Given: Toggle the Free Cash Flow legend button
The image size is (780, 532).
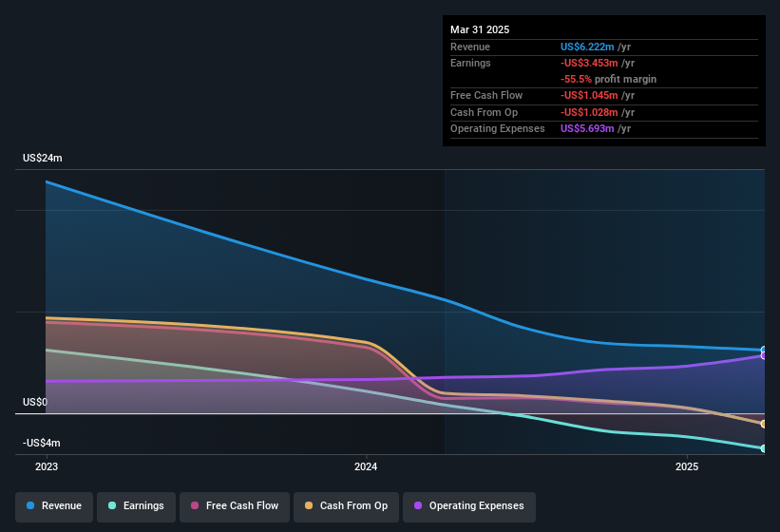Looking at the screenshot, I should pos(235,506).
